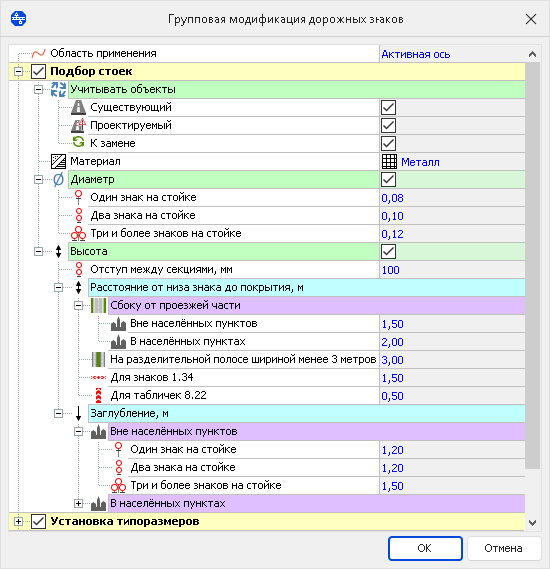Disable the Высота checkbox
The width and height of the screenshot is (550, 569).
pos(388,251)
